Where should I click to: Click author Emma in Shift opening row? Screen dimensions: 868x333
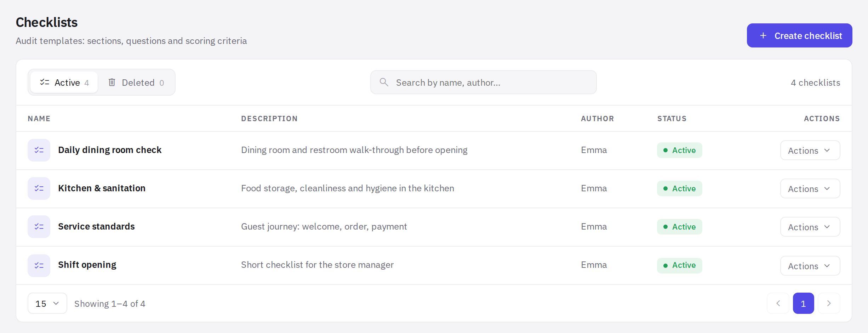click(x=594, y=265)
